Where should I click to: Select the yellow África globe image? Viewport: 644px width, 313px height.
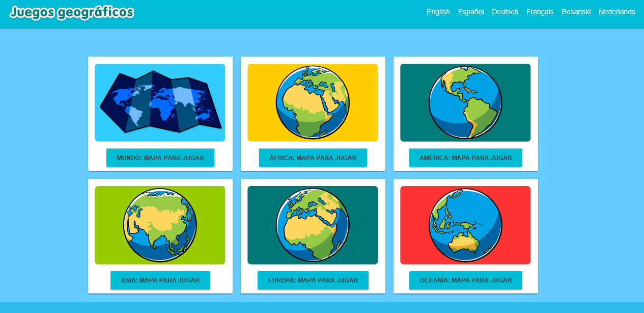click(313, 102)
